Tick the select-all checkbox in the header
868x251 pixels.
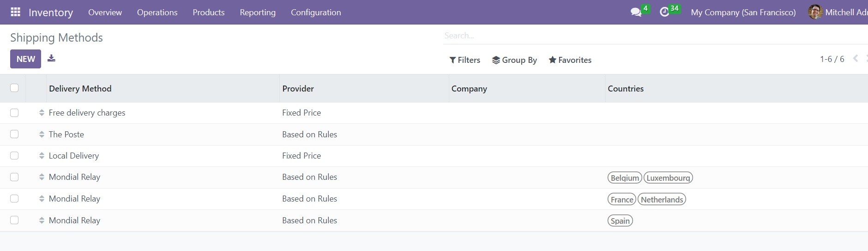14,88
